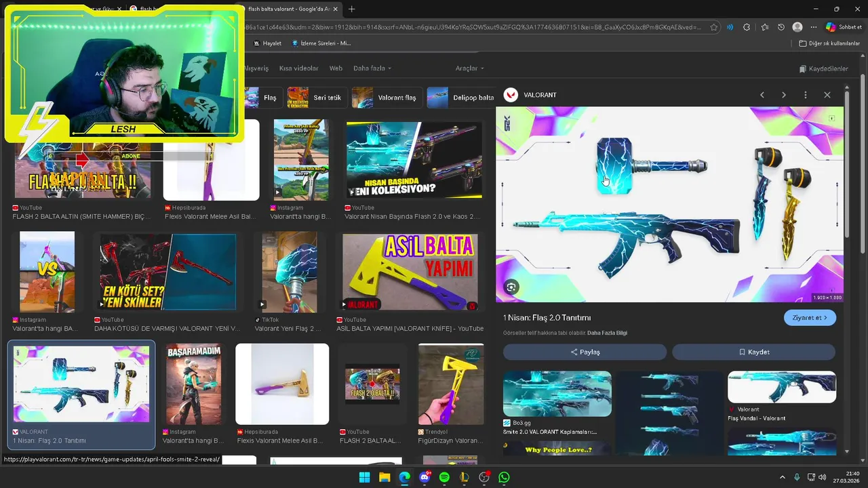The image size is (868, 488).
Task: Open Kaydedilenler saved items
Action: (x=823, y=68)
